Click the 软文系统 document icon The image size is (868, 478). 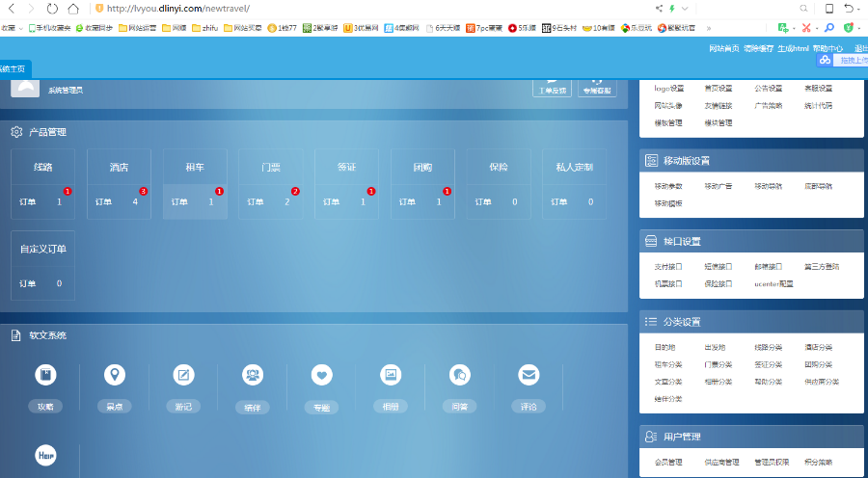pyautogui.click(x=16, y=335)
